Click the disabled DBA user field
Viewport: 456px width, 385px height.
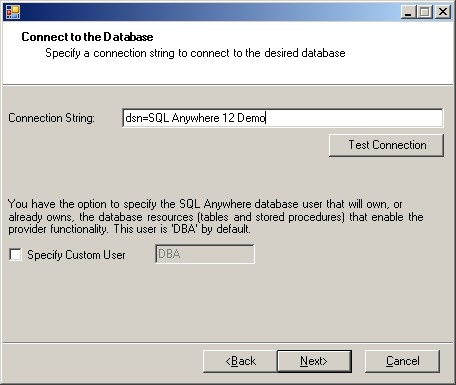click(x=205, y=254)
